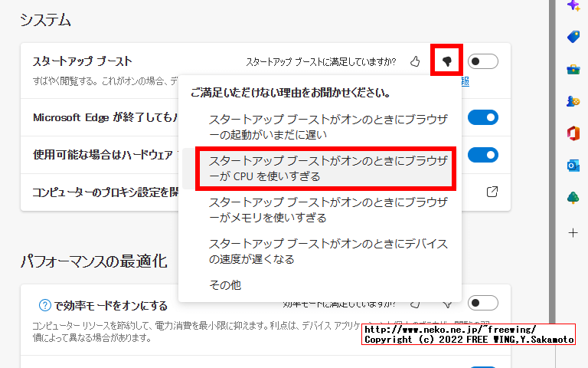Click the efficiency mode help question icon
Viewport: 588px width, 368px height.
pos(45,304)
